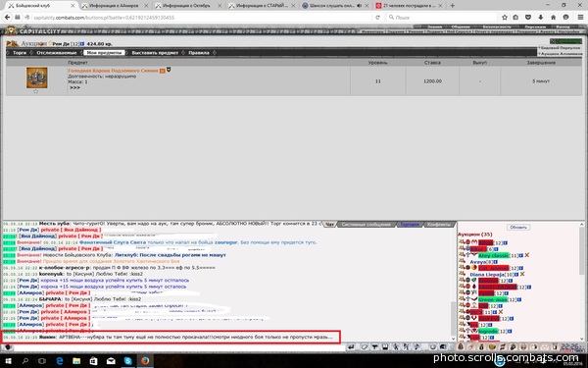Click the page reload icon in the address bar
Viewport: 588px width, 368px height.
click(x=378, y=18)
